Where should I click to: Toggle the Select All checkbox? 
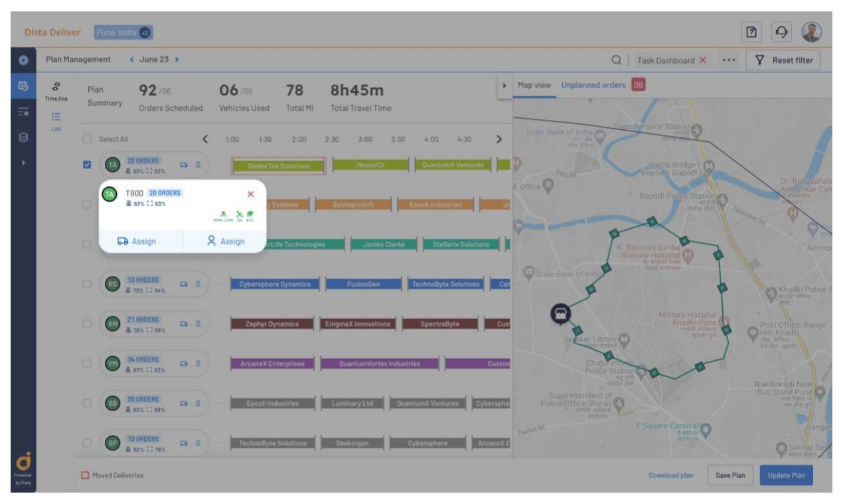tap(87, 139)
